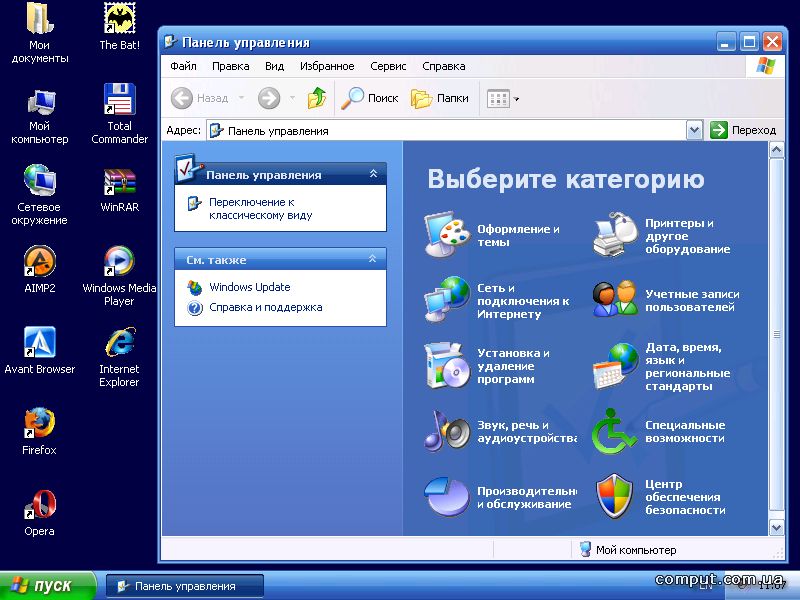The image size is (800, 600).
Task: Click the Дата, время, язык calendar icon
Action: coord(616,366)
